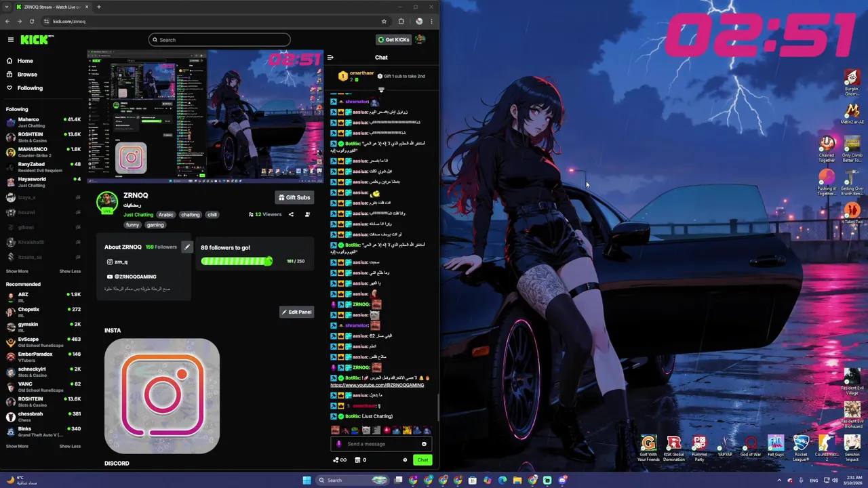Reload the browser page

coord(31,21)
